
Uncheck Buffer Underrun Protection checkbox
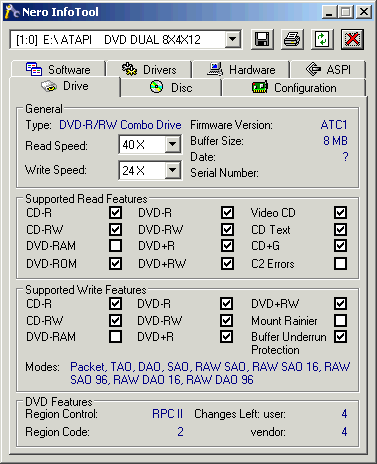point(340,337)
